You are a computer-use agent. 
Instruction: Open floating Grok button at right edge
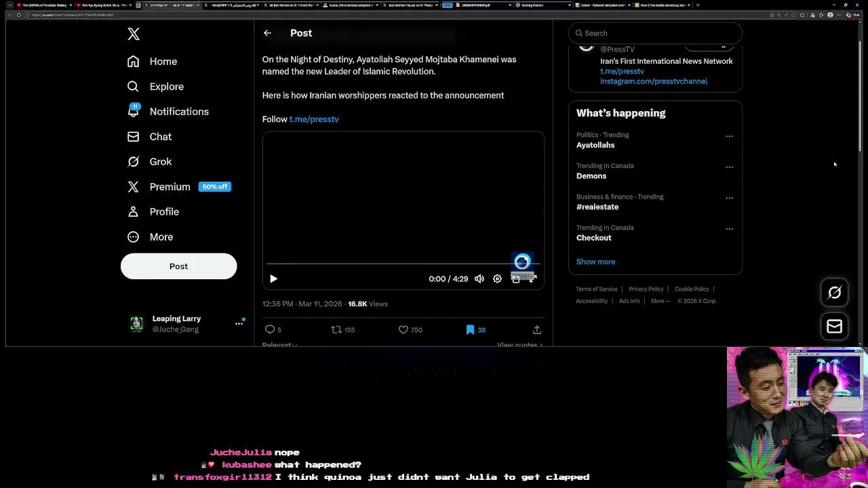(835, 293)
